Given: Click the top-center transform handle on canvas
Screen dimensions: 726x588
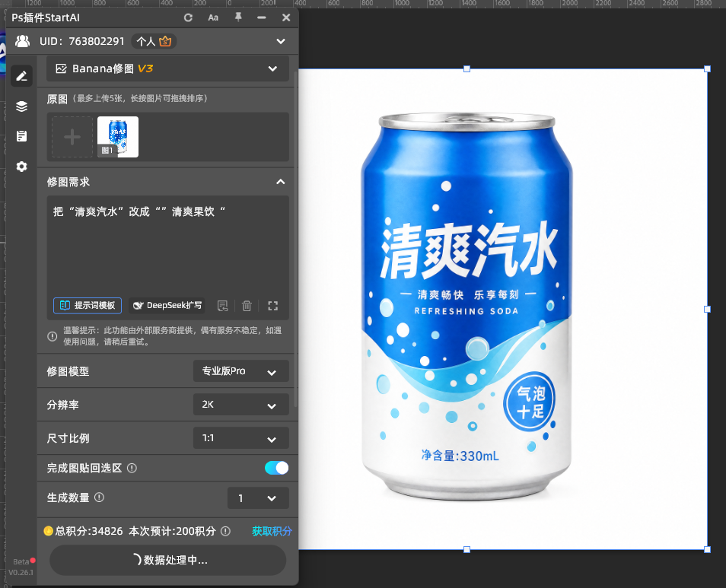Looking at the screenshot, I should 466,69.
